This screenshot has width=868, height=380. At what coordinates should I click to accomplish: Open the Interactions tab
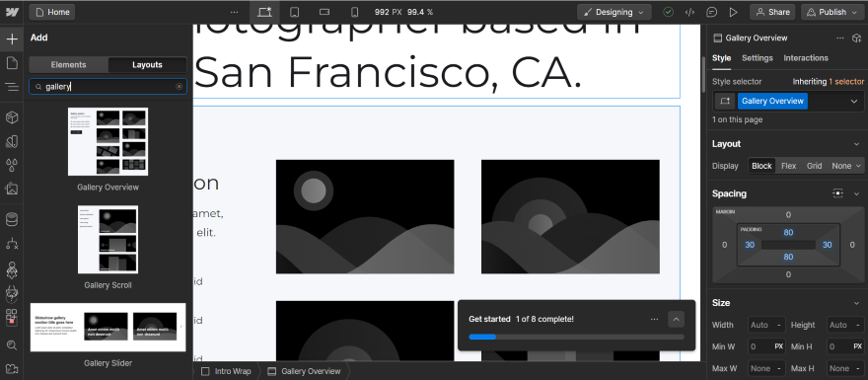pyautogui.click(x=806, y=58)
